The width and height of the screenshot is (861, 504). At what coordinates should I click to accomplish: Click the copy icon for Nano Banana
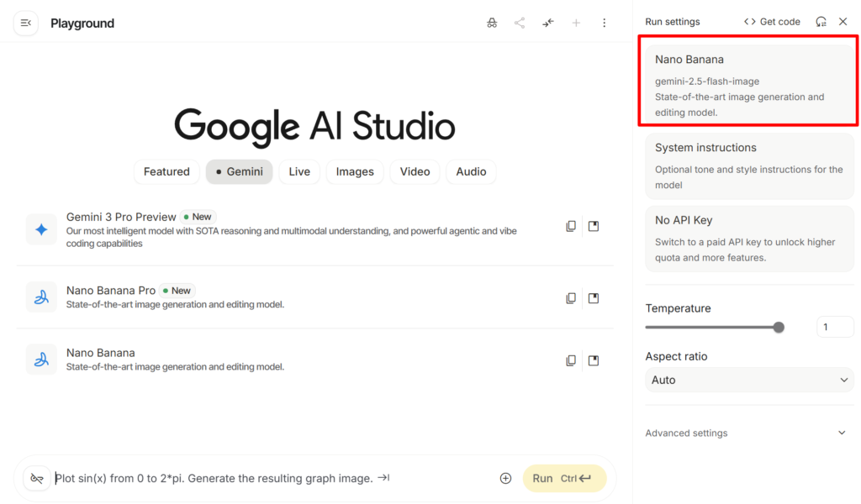point(571,360)
